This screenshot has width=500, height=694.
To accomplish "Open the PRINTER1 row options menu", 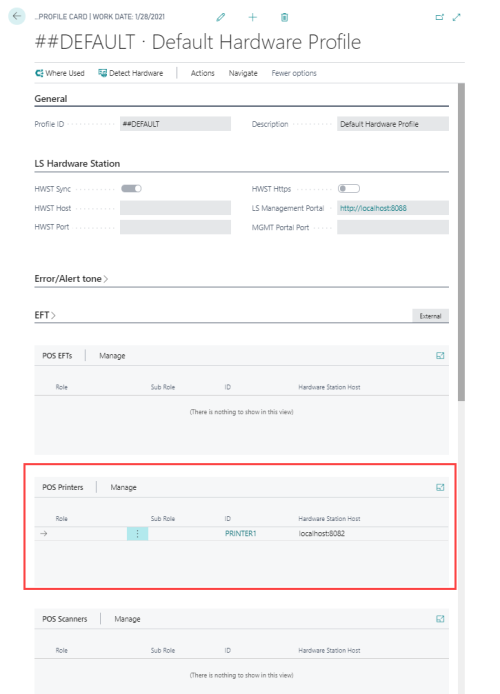I will [137, 534].
